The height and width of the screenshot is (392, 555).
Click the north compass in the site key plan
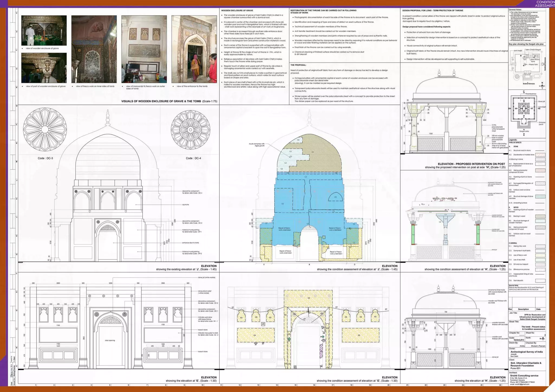click(542, 86)
